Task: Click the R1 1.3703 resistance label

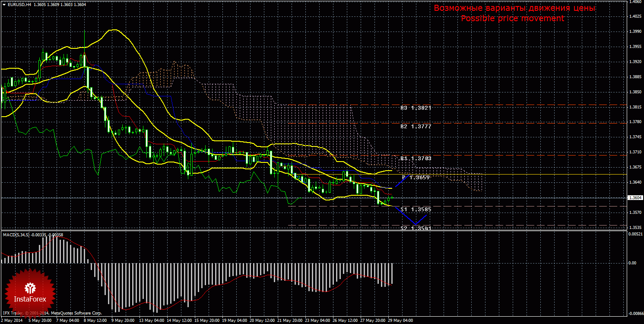Action: (x=416, y=159)
